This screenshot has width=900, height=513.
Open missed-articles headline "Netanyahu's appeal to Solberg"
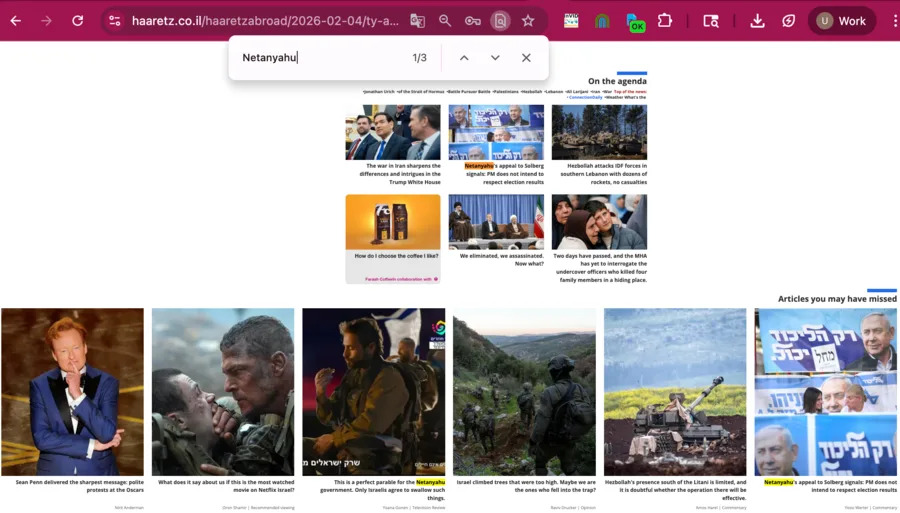click(831, 486)
